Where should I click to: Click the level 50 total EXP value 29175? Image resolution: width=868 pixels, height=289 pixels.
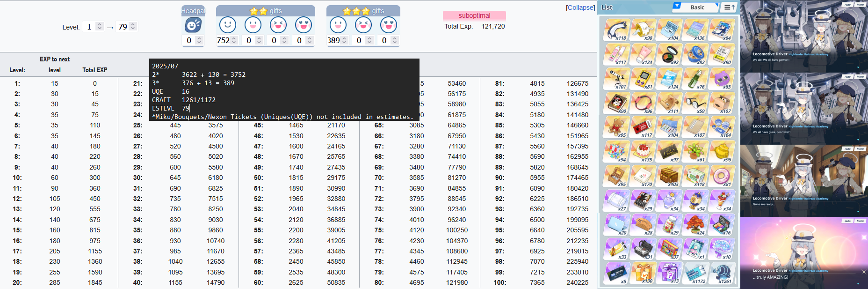[x=336, y=178]
